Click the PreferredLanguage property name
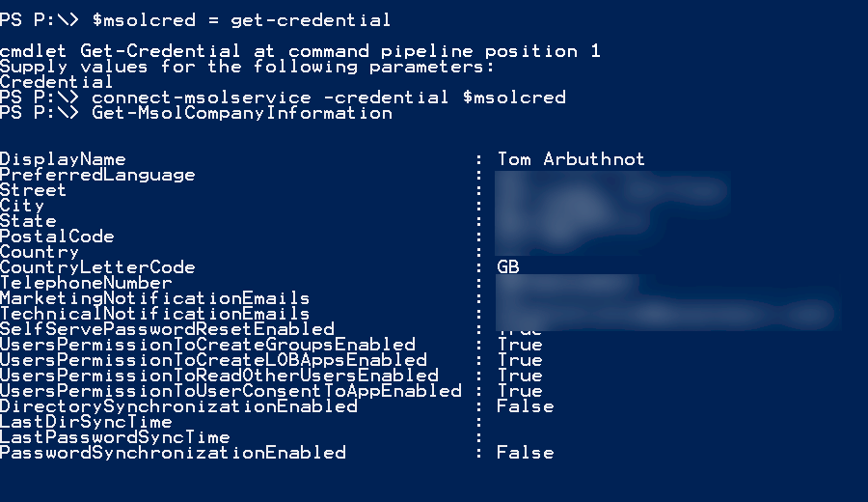868x502 pixels. (97, 175)
